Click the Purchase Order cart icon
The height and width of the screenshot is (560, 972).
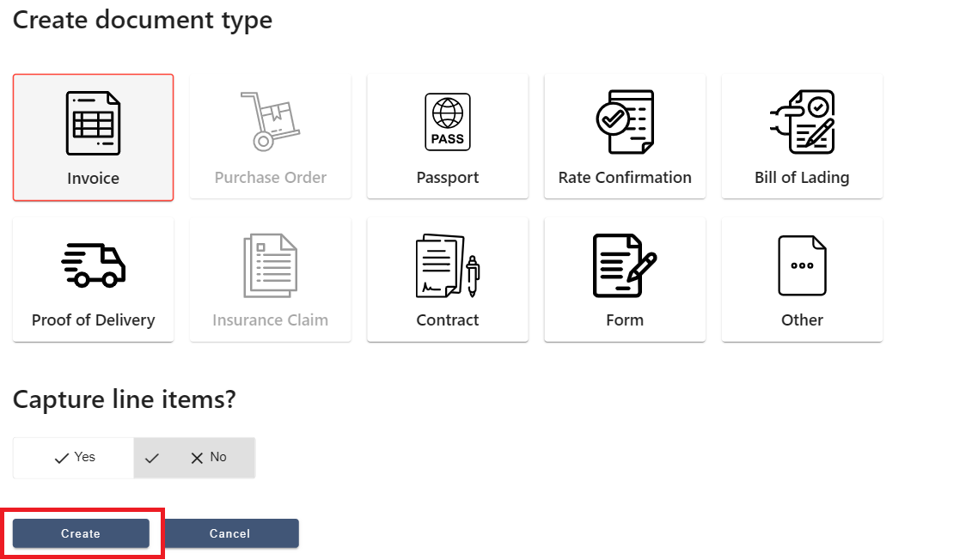pyautogui.click(x=270, y=120)
